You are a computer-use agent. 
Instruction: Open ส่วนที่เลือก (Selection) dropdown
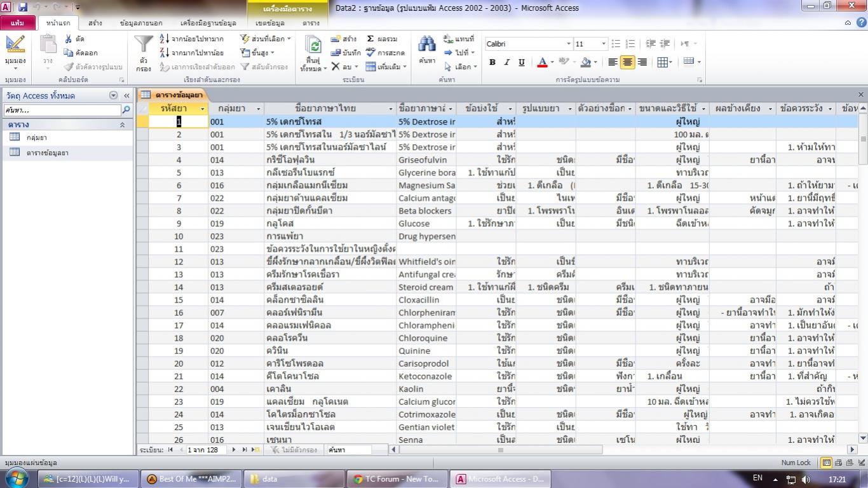coord(266,39)
